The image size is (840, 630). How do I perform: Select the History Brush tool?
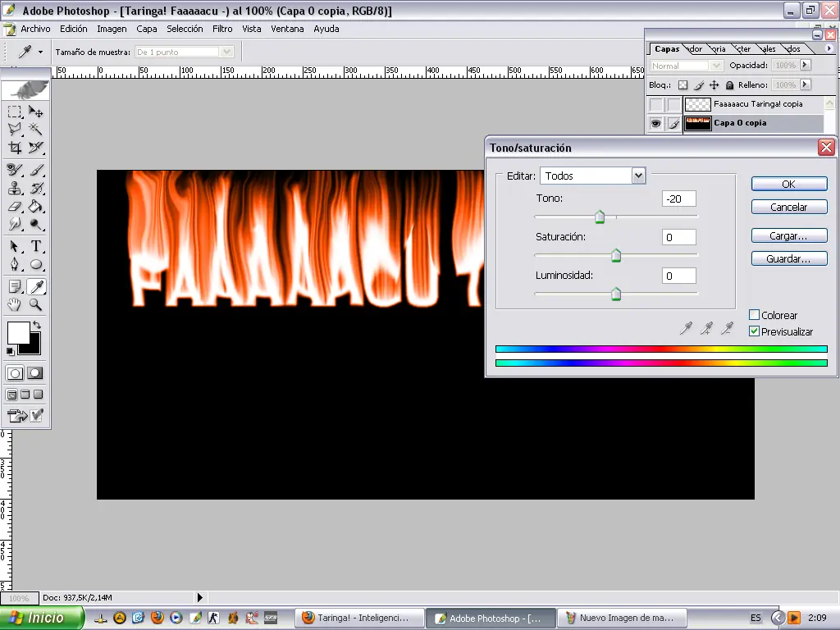coord(36,188)
